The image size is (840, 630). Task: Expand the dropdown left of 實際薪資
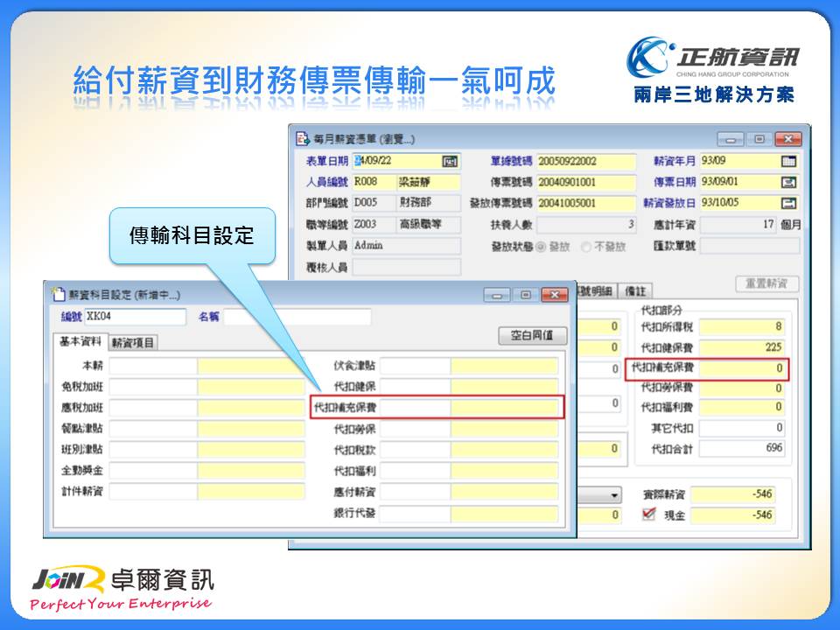point(614,494)
